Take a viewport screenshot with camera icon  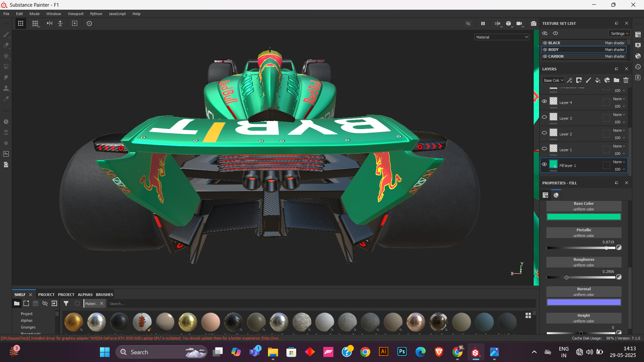(x=534, y=23)
